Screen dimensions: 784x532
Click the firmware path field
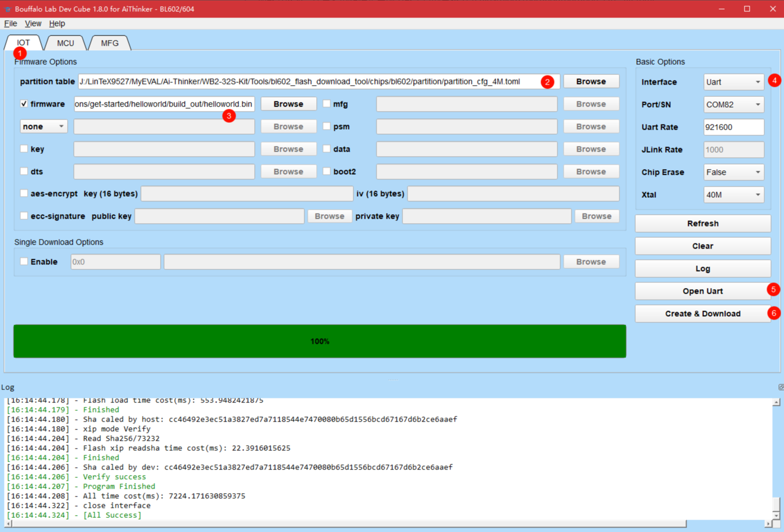tap(164, 104)
